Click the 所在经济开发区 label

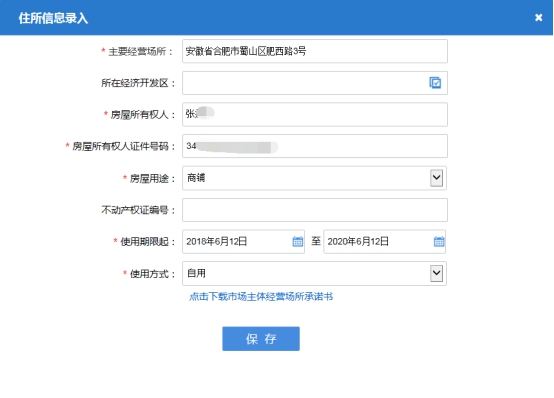pyautogui.click(x=138, y=83)
